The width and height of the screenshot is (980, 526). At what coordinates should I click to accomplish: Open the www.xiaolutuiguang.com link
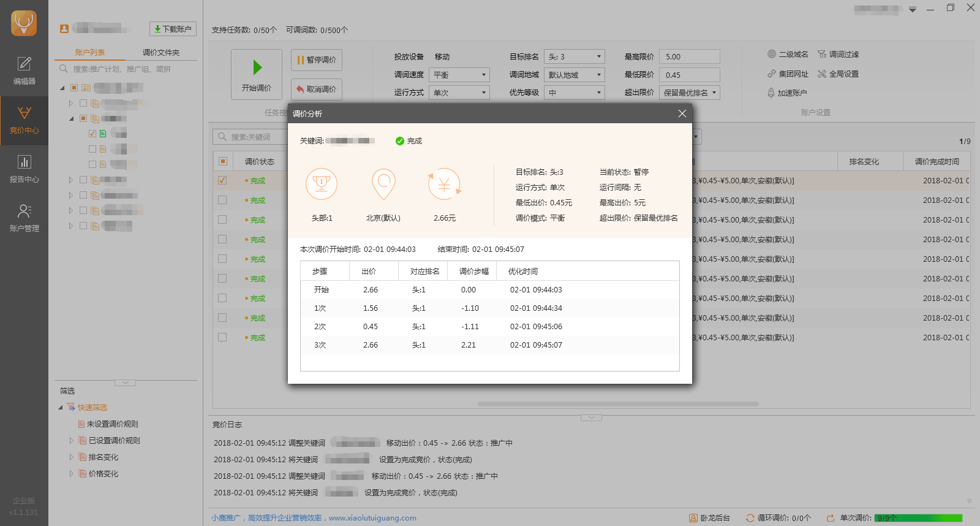tap(372, 518)
